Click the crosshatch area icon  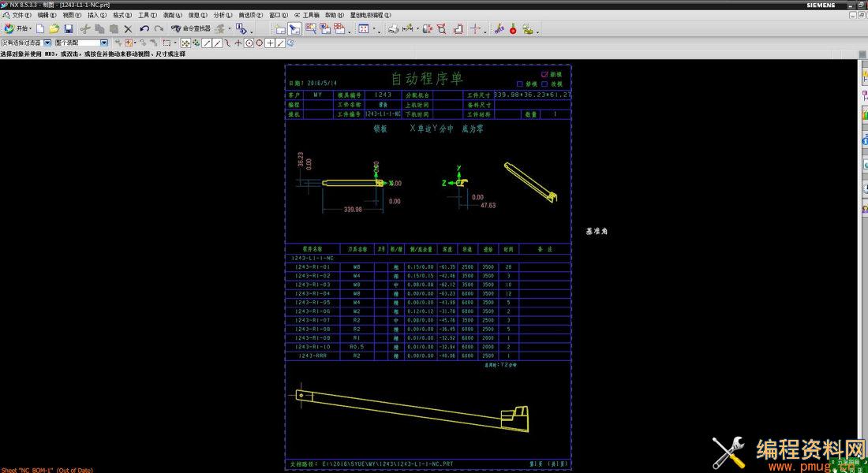coord(458,28)
